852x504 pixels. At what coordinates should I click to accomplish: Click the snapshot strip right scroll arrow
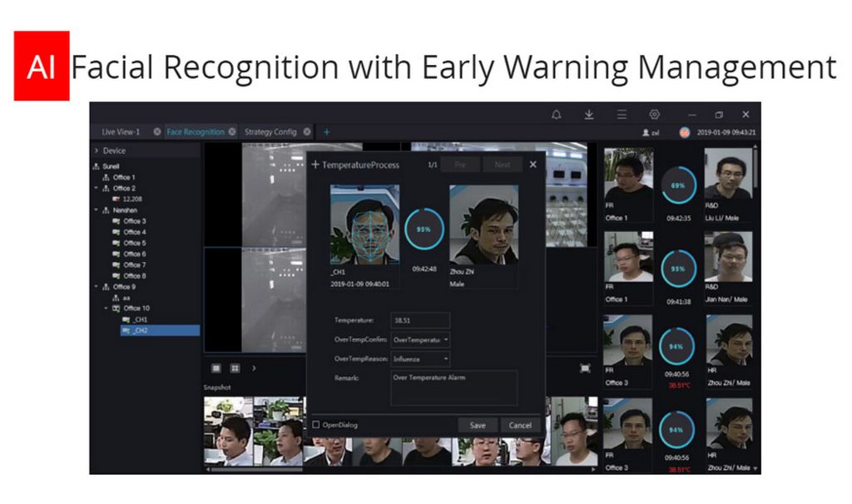click(592, 469)
